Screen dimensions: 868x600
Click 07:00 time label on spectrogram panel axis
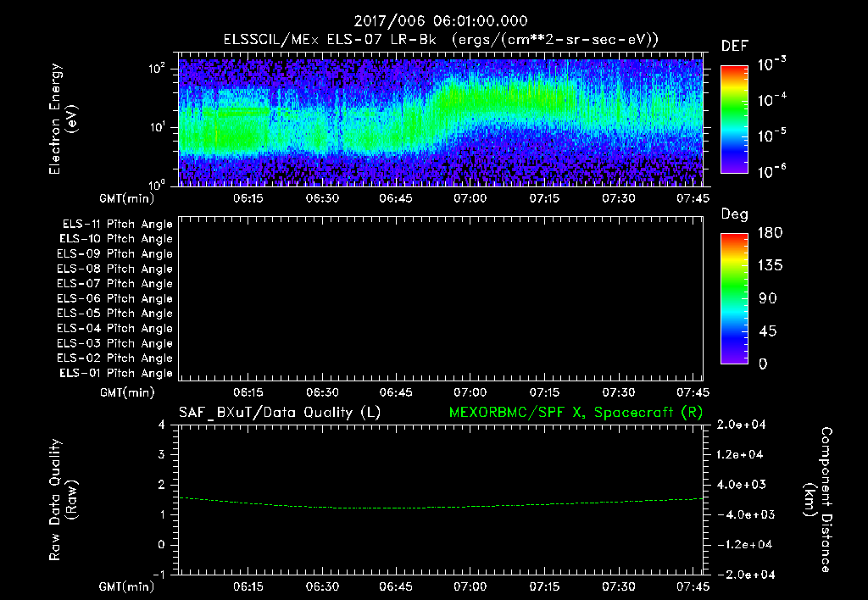coord(470,198)
